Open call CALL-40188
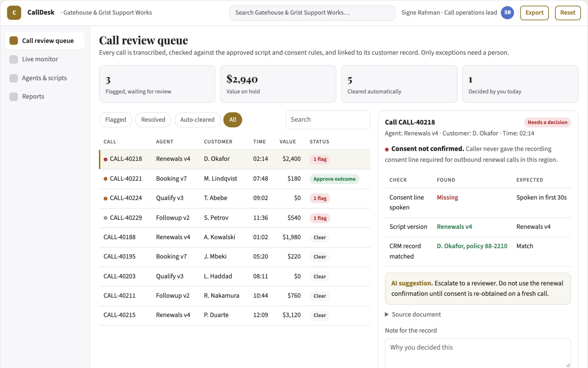Viewport: 588px width, 368px height. click(x=234, y=237)
